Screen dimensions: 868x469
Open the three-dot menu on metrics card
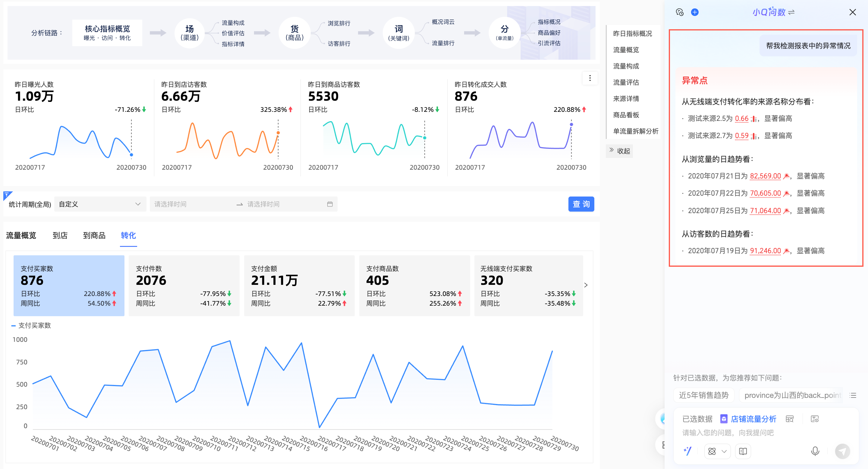click(x=590, y=78)
